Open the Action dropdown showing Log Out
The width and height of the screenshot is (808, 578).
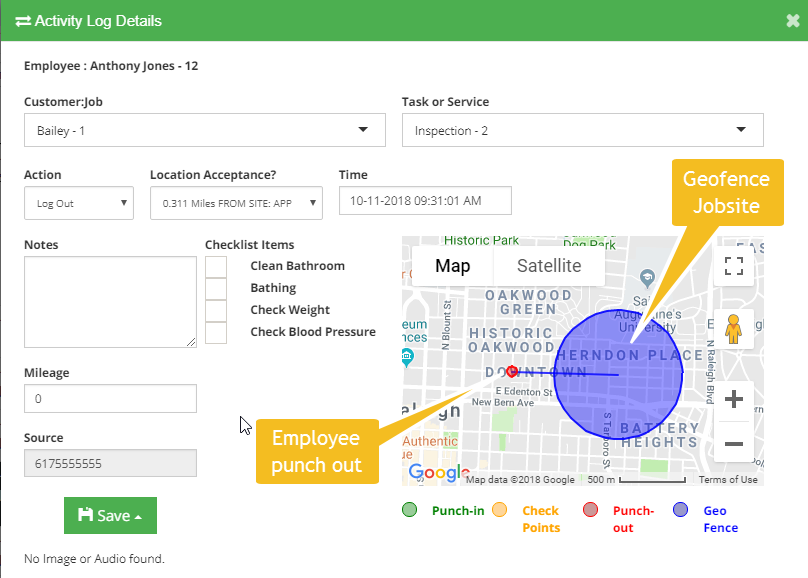click(x=79, y=203)
